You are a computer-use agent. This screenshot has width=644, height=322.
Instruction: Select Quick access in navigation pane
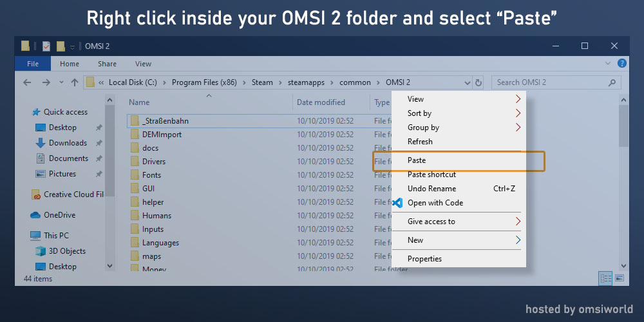[65, 112]
